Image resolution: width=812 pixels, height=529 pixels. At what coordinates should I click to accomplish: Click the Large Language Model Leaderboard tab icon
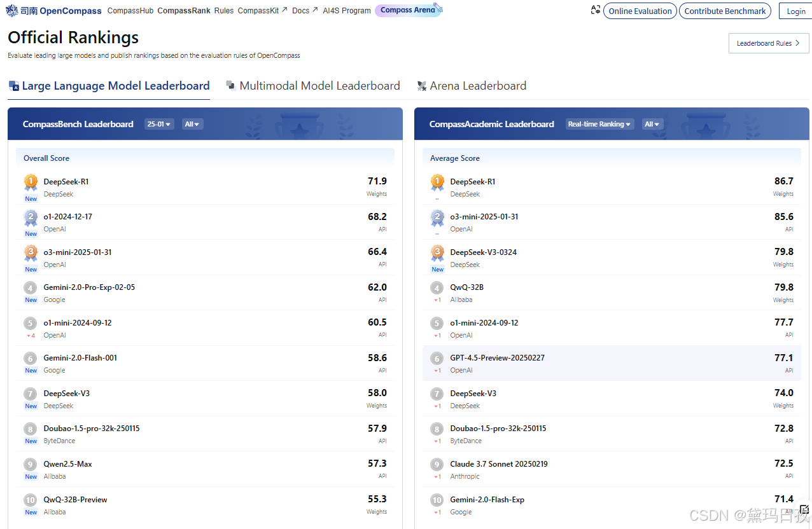pyautogui.click(x=14, y=86)
